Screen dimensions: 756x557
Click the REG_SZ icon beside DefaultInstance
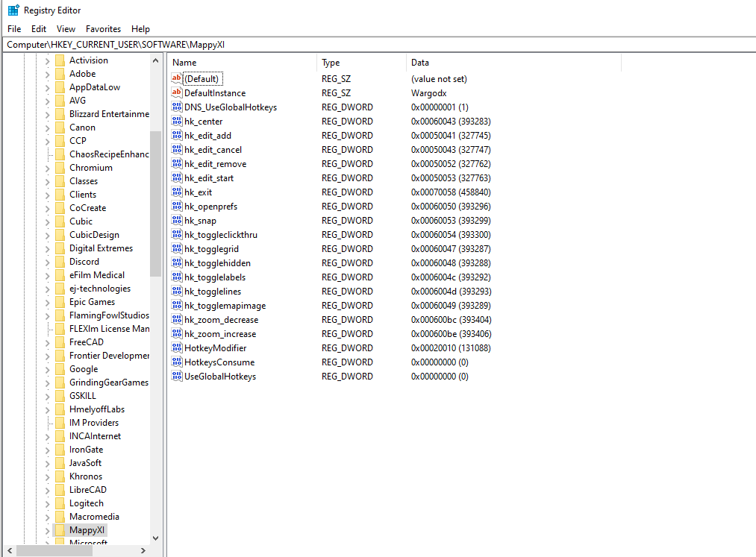click(x=177, y=92)
